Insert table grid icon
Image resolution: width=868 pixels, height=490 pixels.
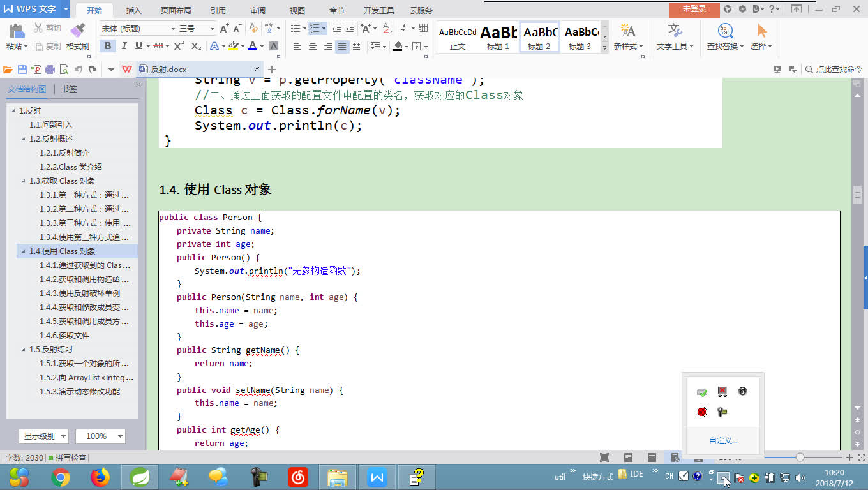[423, 29]
